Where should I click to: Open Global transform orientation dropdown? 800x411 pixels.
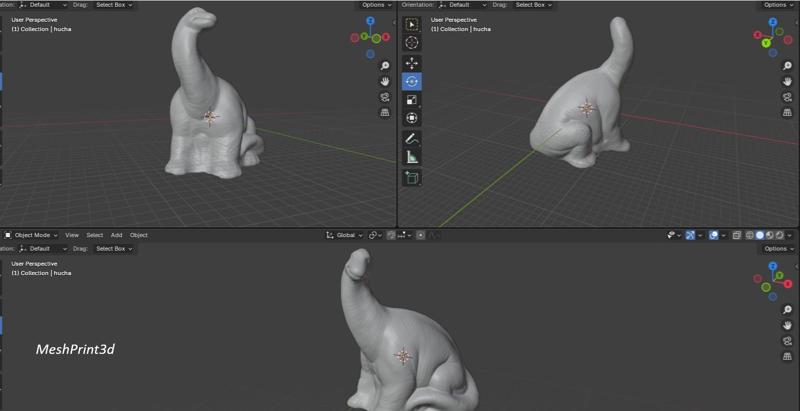[344, 235]
